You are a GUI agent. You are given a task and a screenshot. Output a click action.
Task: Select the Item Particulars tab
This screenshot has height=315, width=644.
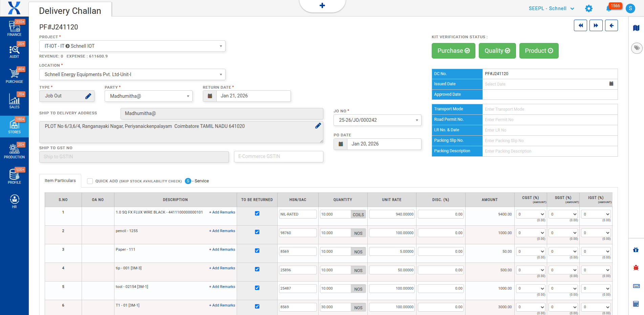click(60, 181)
